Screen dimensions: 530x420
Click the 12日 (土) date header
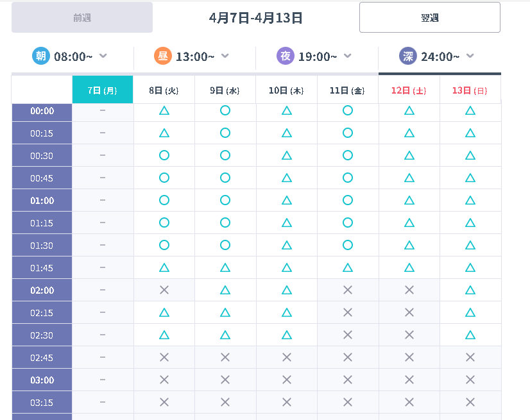click(409, 90)
